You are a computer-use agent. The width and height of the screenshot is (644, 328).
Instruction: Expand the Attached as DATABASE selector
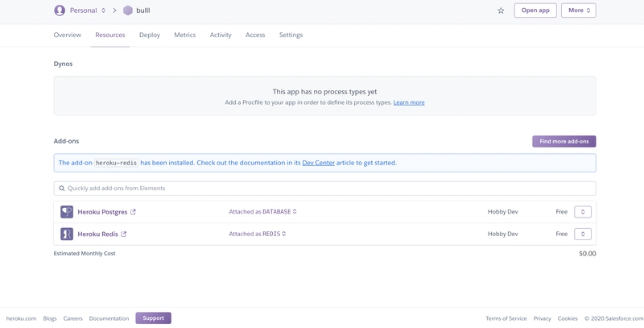pyautogui.click(x=263, y=212)
